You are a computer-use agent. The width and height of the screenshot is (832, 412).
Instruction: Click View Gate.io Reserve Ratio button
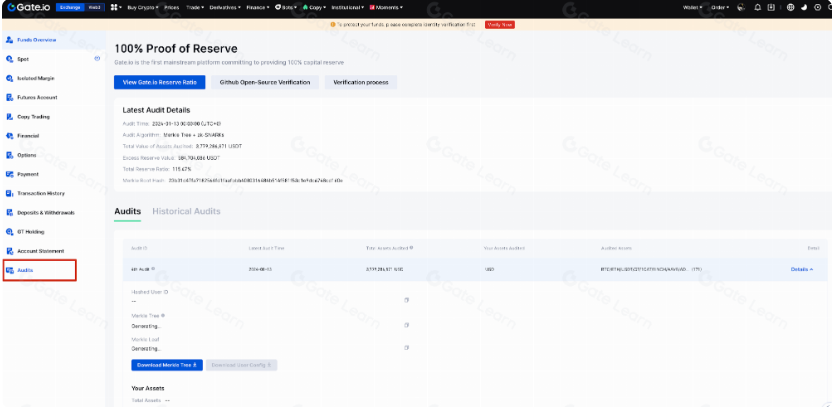[160, 82]
